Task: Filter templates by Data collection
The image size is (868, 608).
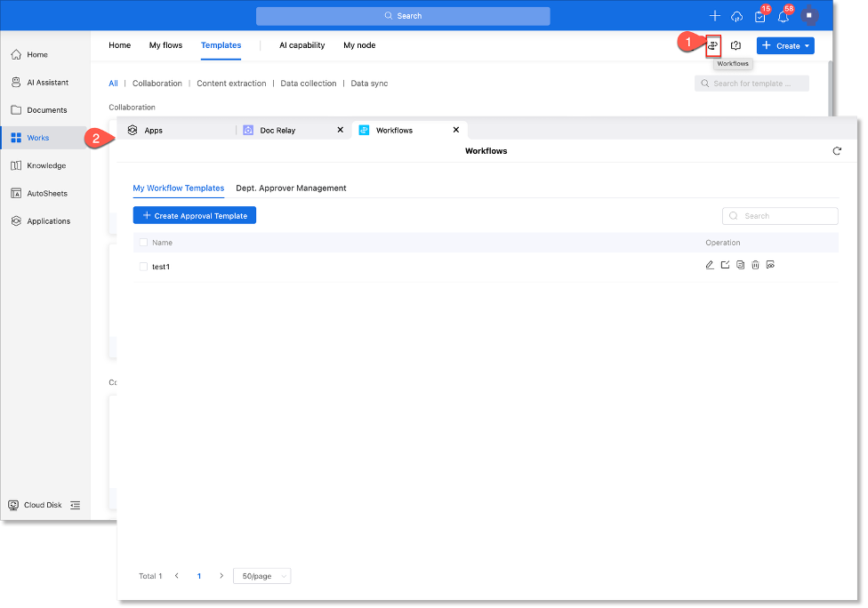Action: 308,84
